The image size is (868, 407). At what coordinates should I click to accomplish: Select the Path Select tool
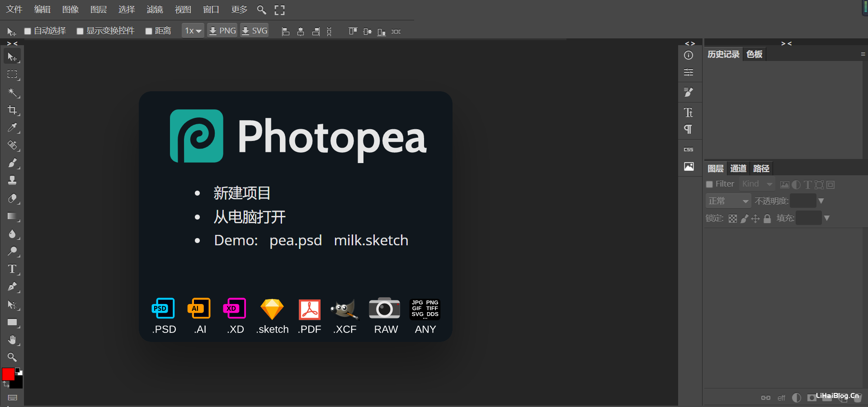click(12, 305)
